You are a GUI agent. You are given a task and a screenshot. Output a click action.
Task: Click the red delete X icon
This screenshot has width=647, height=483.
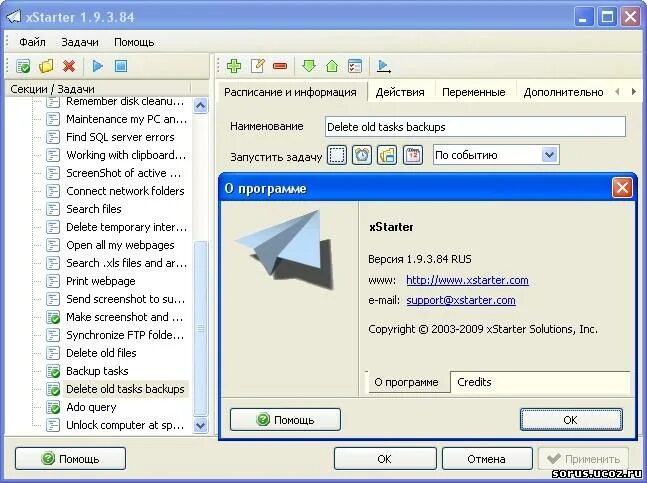click(x=69, y=66)
